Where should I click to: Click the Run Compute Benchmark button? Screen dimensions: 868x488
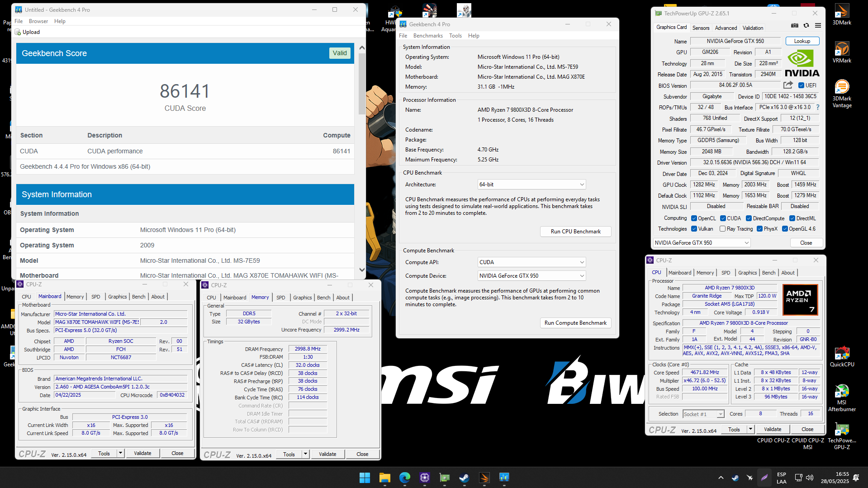[575, 323]
